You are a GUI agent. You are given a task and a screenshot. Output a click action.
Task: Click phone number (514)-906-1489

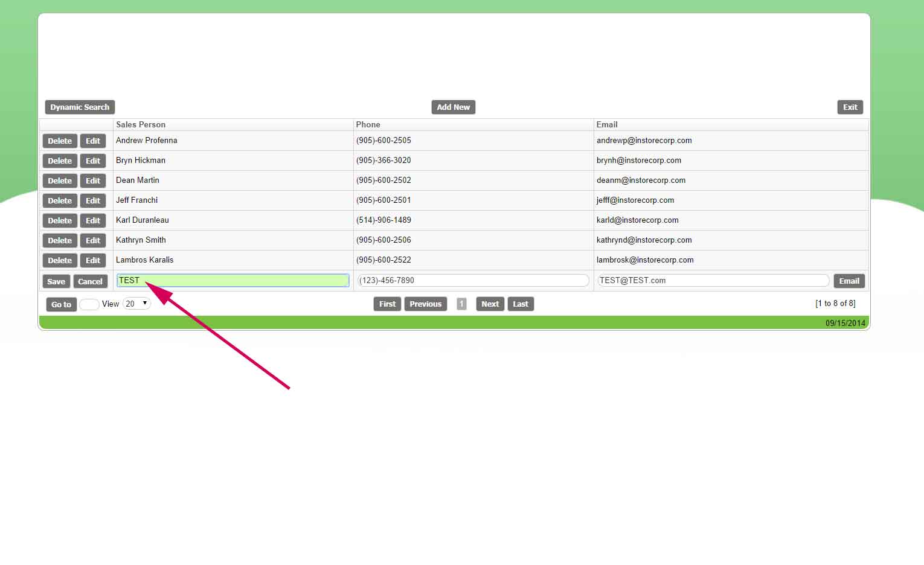coord(384,220)
